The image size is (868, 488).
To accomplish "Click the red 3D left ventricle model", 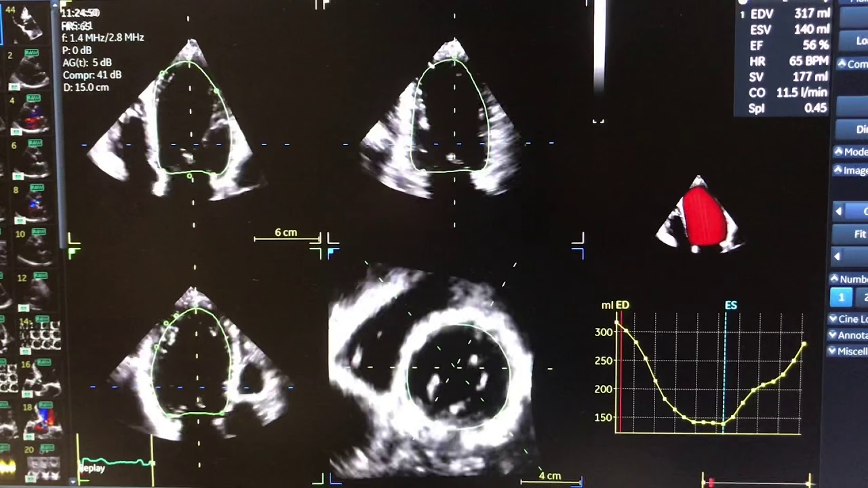I will click(x=704, y=217).
